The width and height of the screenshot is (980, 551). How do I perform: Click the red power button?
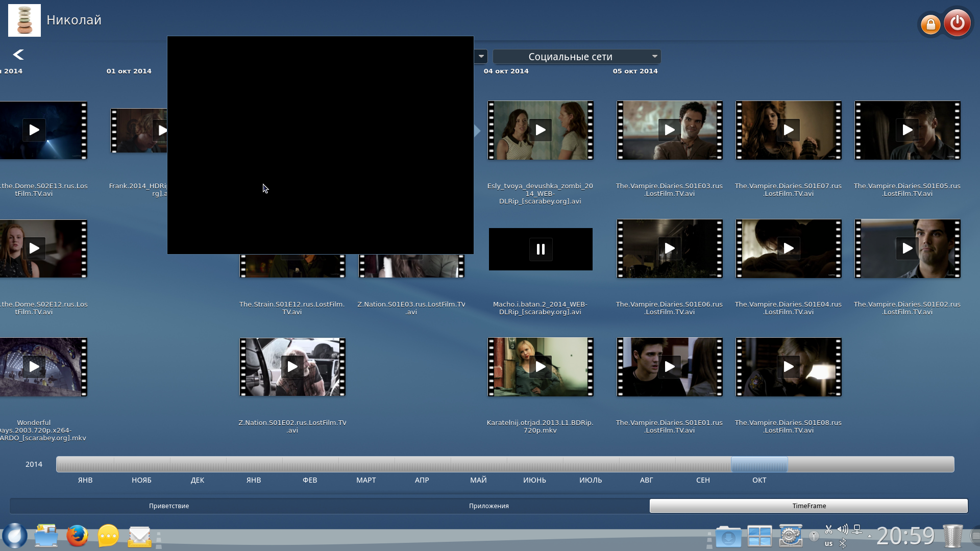pos(957,23)
